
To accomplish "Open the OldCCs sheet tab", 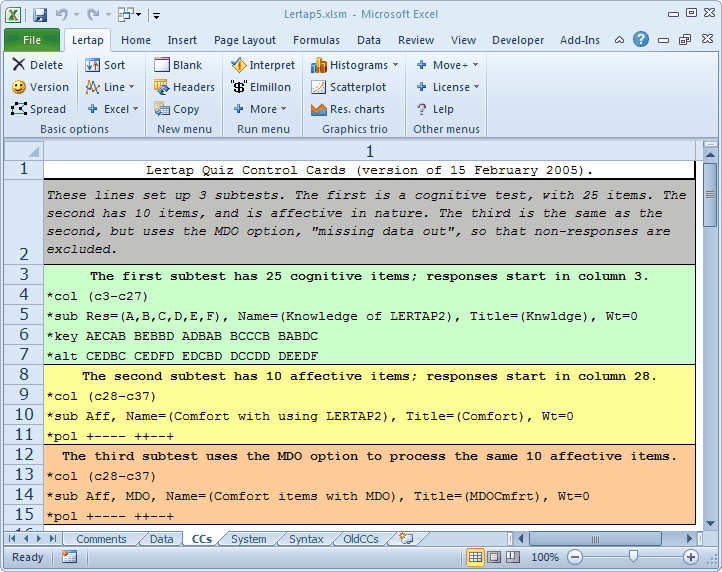I will (361, 539).
